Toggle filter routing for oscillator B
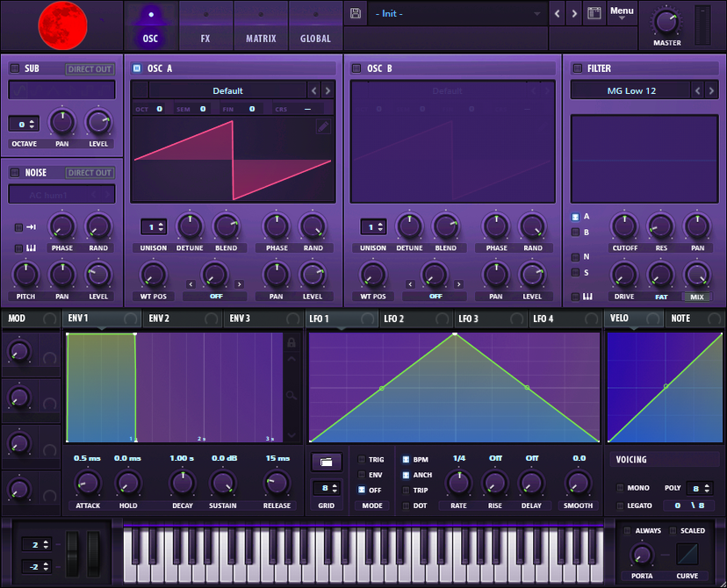This screenshot has height=588, width=727. pyautogui.click(x=575, y=233)
